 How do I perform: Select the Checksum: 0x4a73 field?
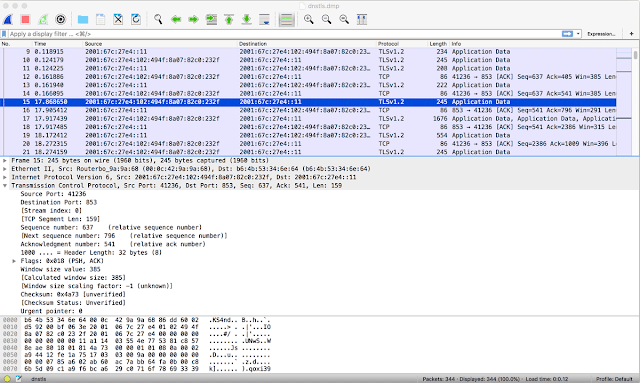click(x=73, y=294)
